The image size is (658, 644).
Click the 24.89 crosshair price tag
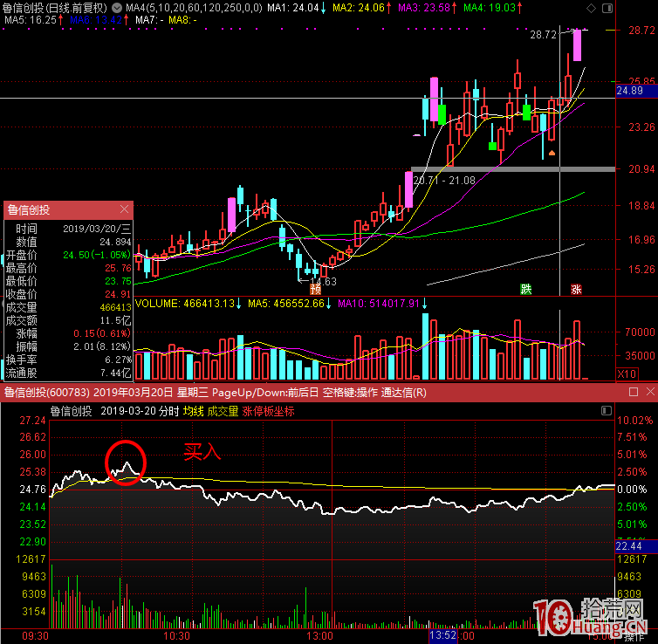click(x=636, y=91)
